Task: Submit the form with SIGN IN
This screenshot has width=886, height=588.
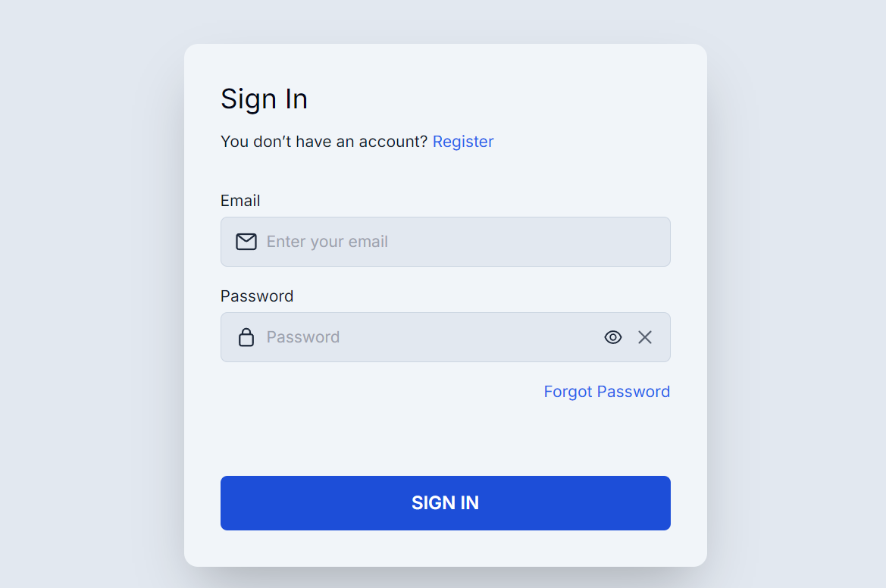Action: click(x=445, y=503)
